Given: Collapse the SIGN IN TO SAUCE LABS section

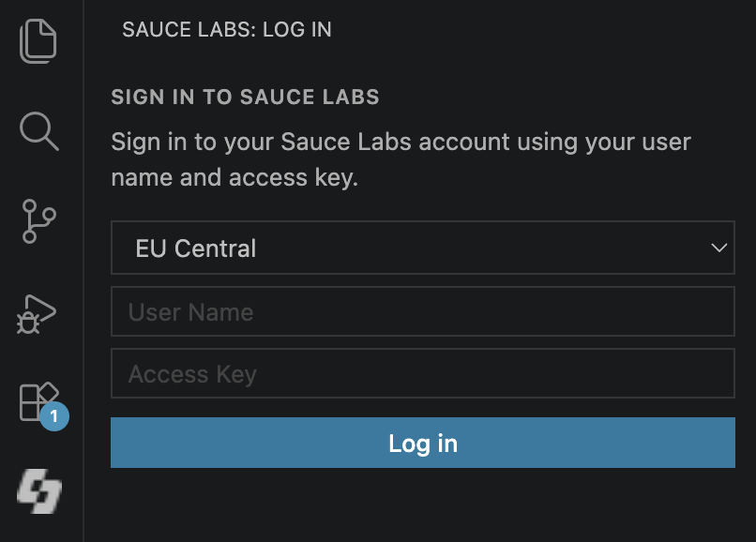Looking at the screenshot, I should pyautogui.click(x=245, y=97).
